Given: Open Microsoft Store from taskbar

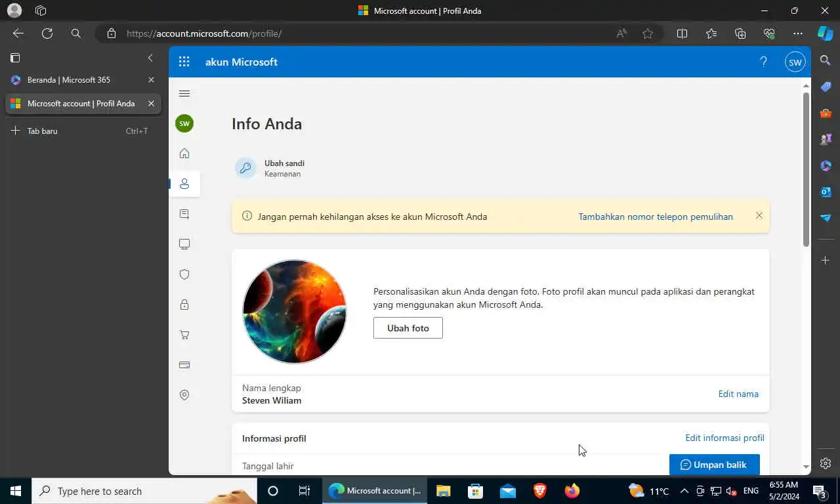Looking at the screenshot, I should coord(476,491).
